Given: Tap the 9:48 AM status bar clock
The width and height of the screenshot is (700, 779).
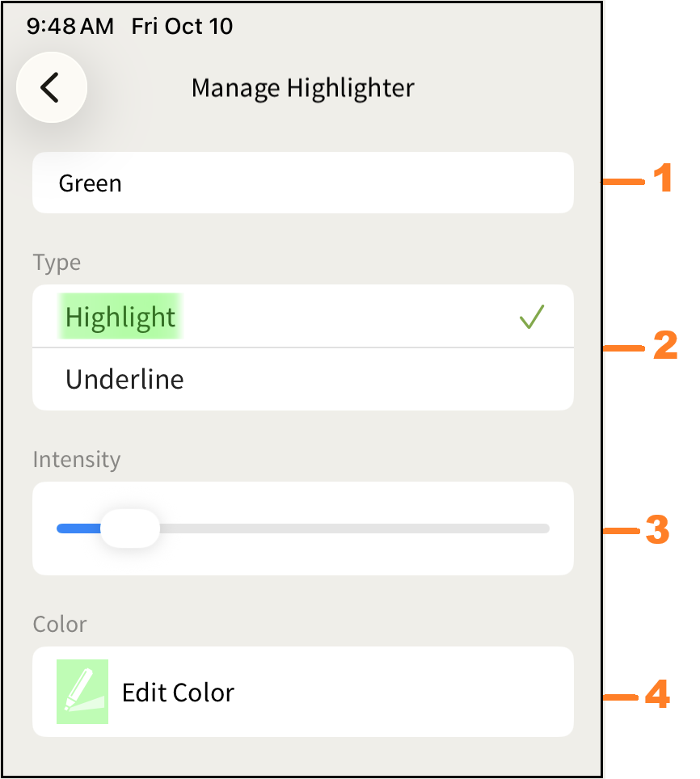Looking at the screenshot, I should [x=70, y=27].
